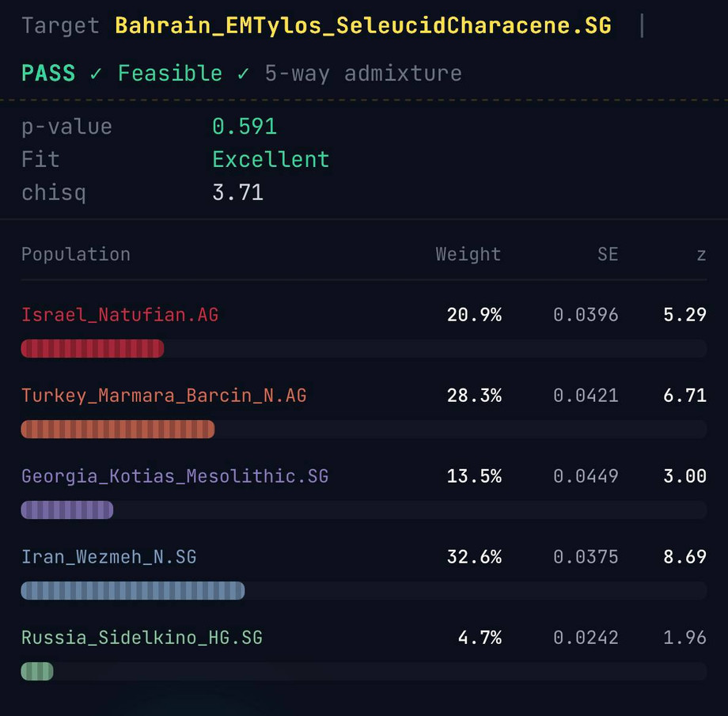Screen dimensions: 728x716
Task: Click z value 6.71
Action: [684, 396]
